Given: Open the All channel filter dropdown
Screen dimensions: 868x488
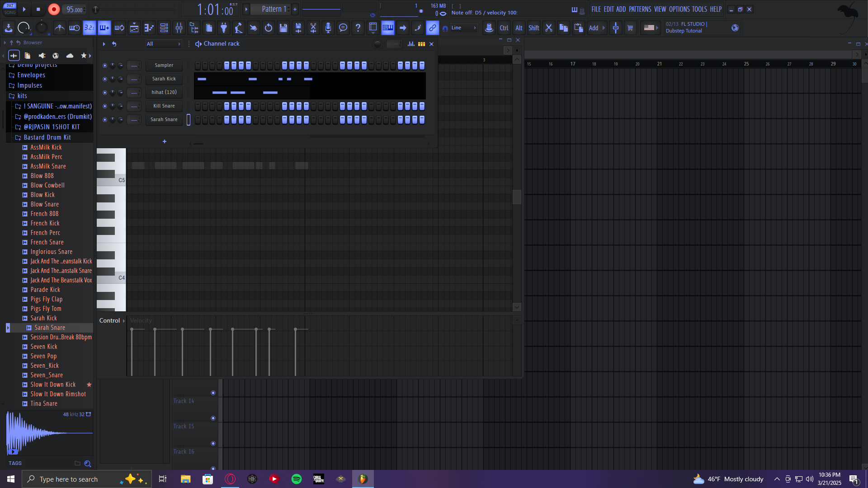Looking at the screenshot, I should click(x=163, y=44).
